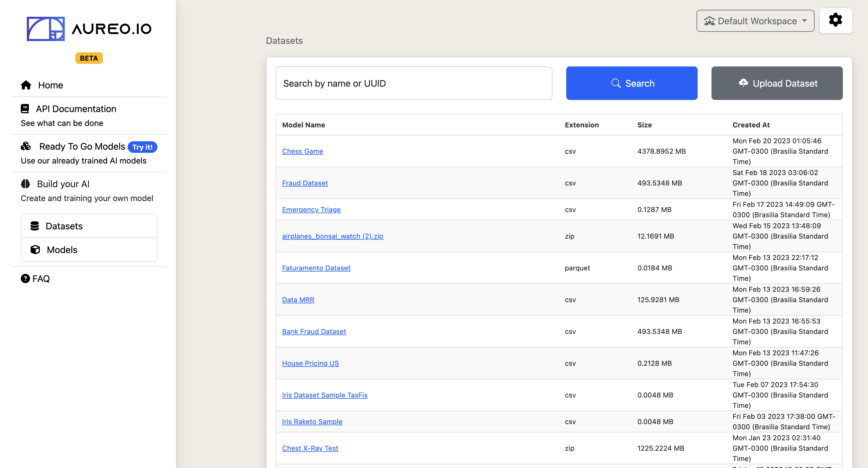868x468 pixels.
Task: Open the Models menu item
Action: (x=89, y=250)
